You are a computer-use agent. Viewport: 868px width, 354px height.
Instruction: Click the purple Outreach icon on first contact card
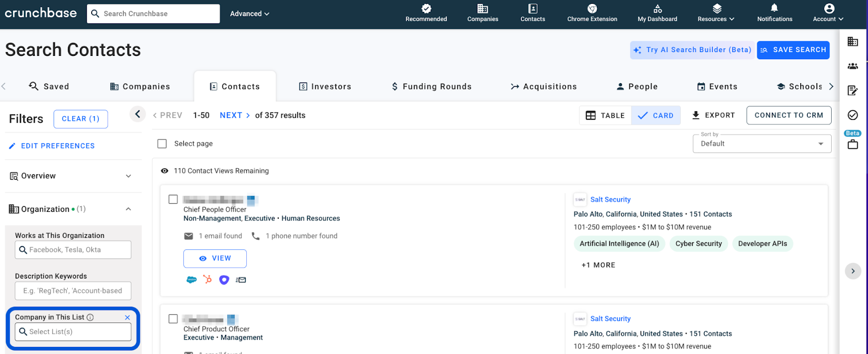(x=224, y=280)
